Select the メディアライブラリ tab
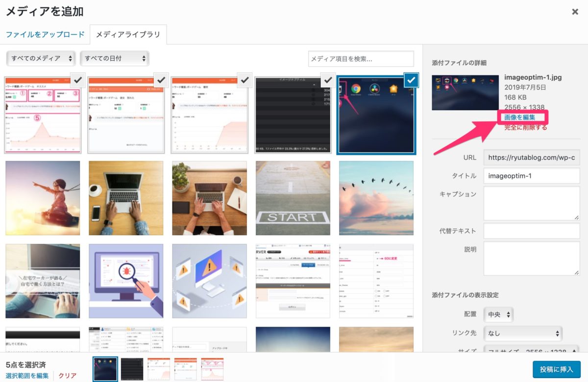Image resolution: width=588 pixels, height=382 pixels. click(128, 35)
